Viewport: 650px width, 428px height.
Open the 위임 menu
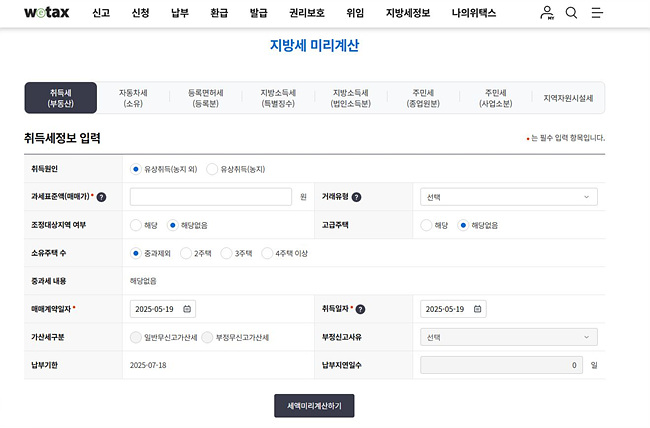[355, 13]
